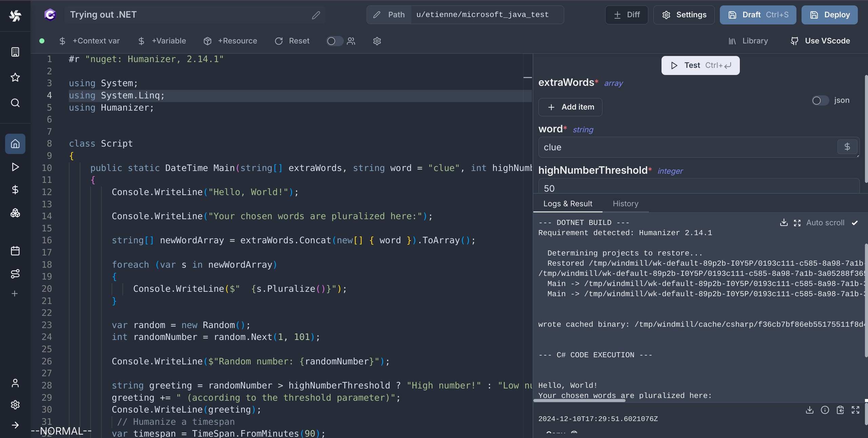Uncheck Auto scroll in logs panel
868x438 pixels.
click(x=855, y=223)
